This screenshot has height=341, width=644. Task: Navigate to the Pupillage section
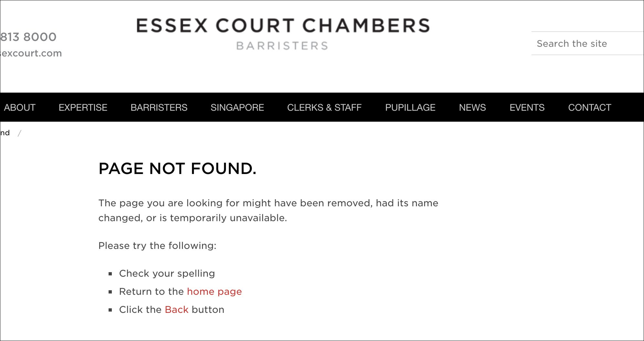tap(410, 108)
